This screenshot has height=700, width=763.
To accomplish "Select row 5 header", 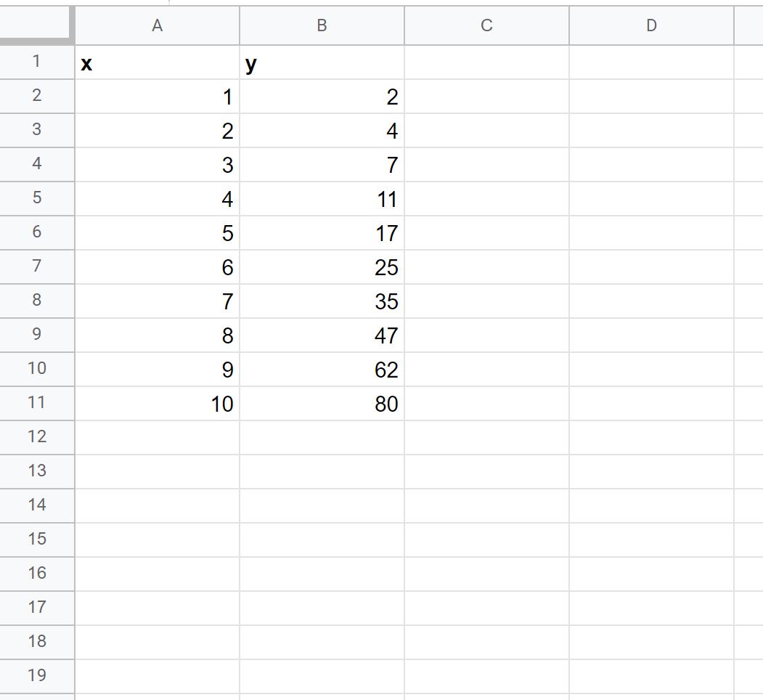I will click(36, 198).
